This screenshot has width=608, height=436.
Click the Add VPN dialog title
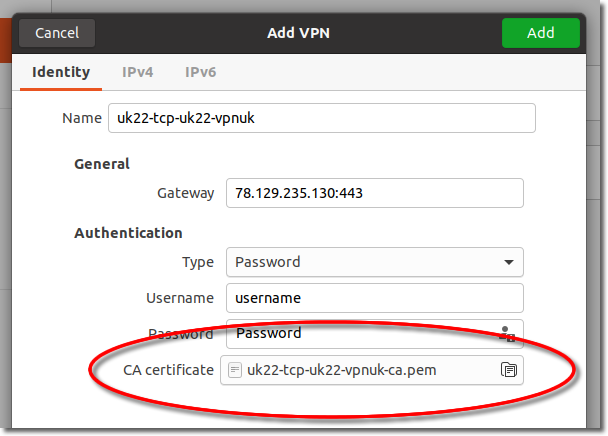[x=299, y=33]
